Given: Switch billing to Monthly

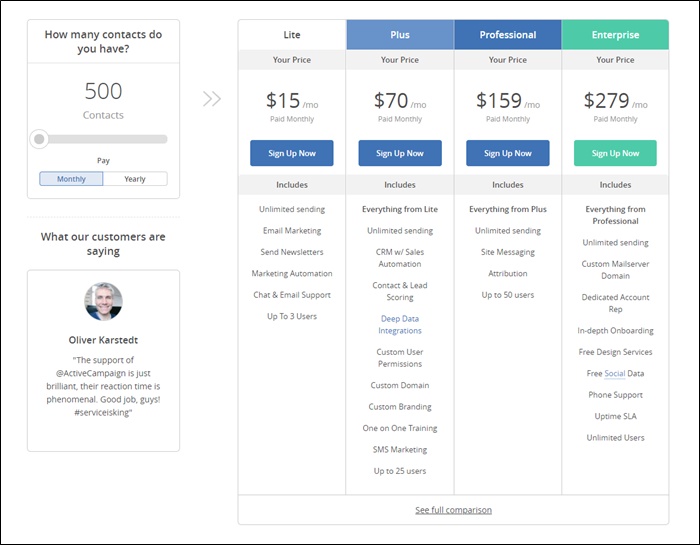Looking at the screenshot, I should 71,179.
